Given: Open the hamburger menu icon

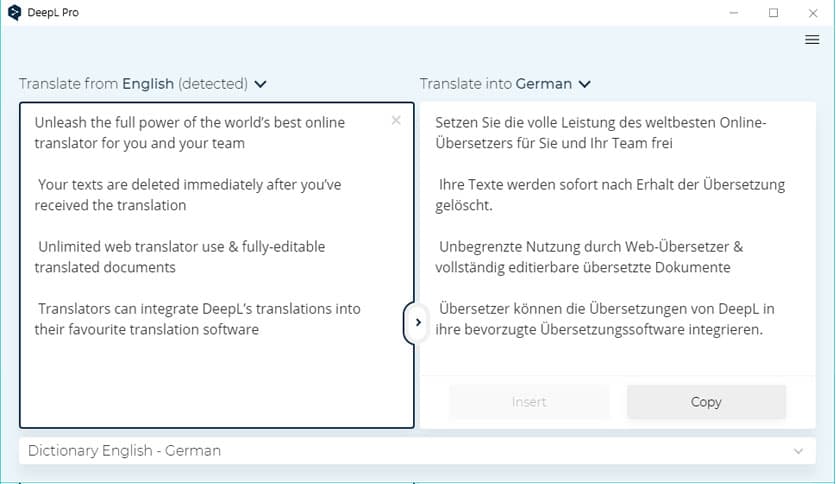Looking at the screenshot, I should [x=812, y=40].
